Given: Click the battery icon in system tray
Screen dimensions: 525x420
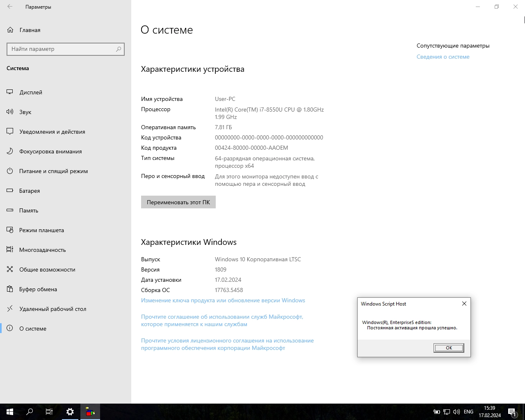Looking at the screenshot, I should 437,412.
